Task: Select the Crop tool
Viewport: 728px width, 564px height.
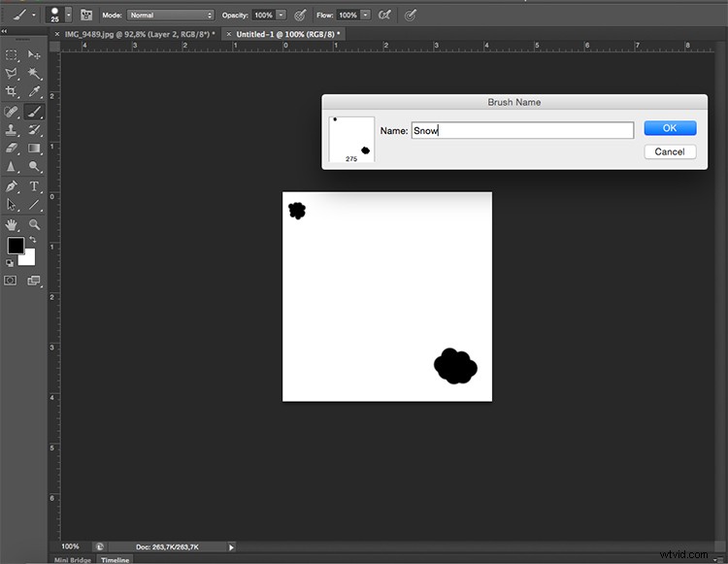Action: tap(13, 92)
